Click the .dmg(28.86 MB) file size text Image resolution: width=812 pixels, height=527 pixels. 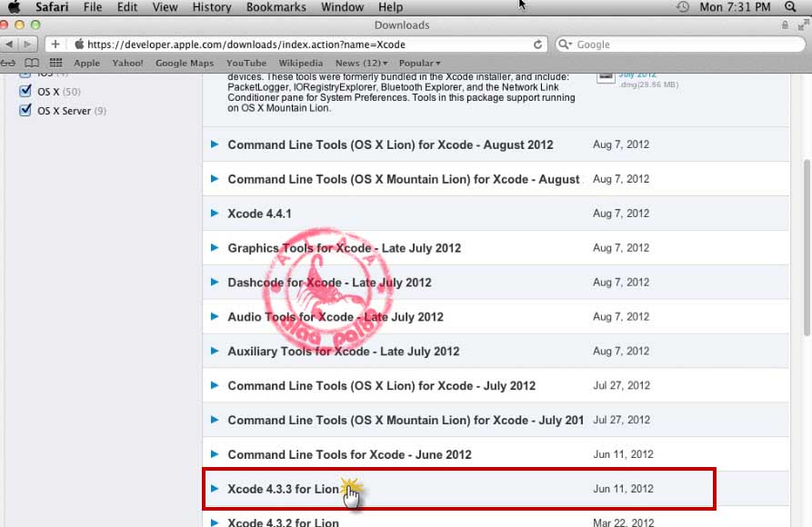(x=648, y=85)
